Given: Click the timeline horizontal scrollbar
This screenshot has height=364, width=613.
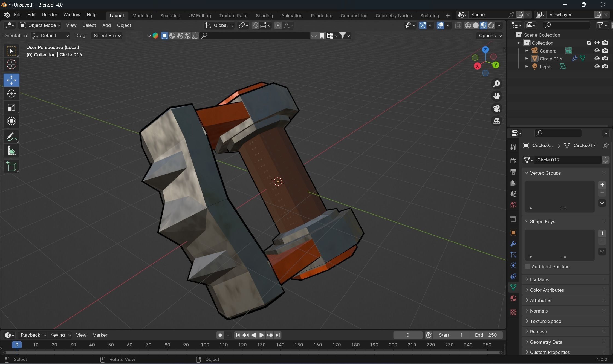Looking at the screenshot, I should (x=253, y=352).
